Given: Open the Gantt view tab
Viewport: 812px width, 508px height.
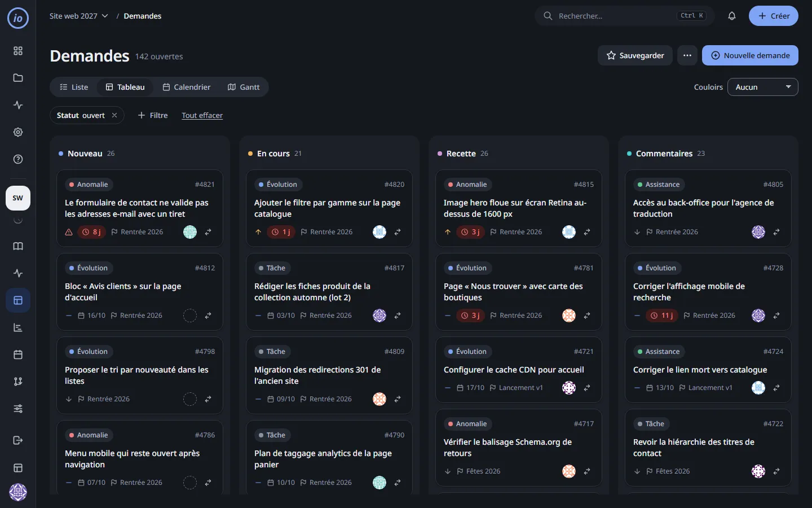Looking at the screenshot, I should point(244,87).
